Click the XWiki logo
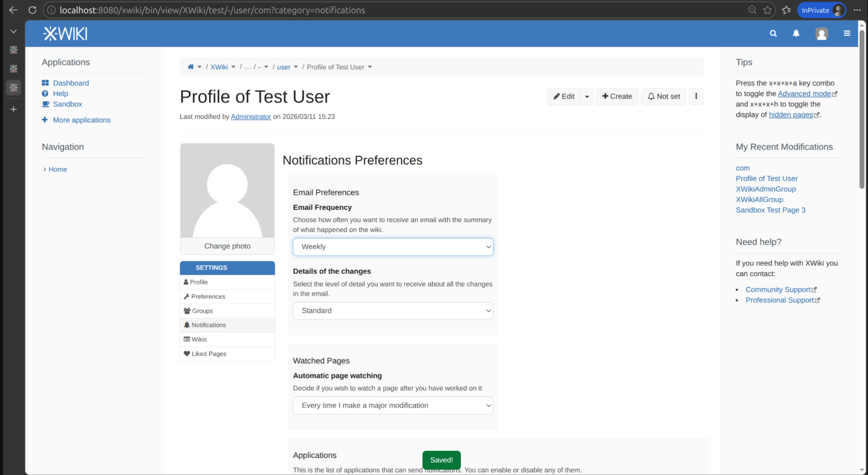868x475 pixels. 65,34
